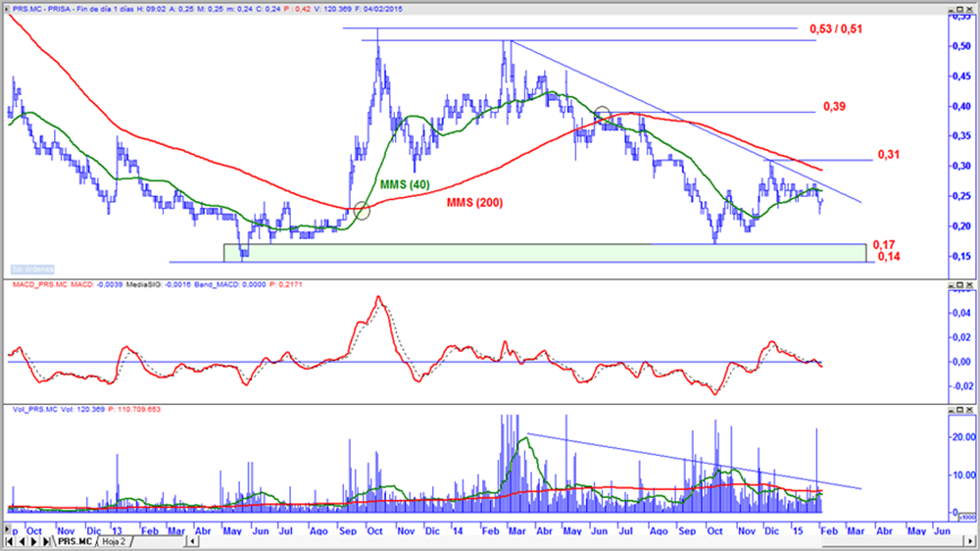Image resolution: width=980 pixels, height=551 pixels.
Task: Jump to the last sheet tab
Action: click(x=46, y=541)
